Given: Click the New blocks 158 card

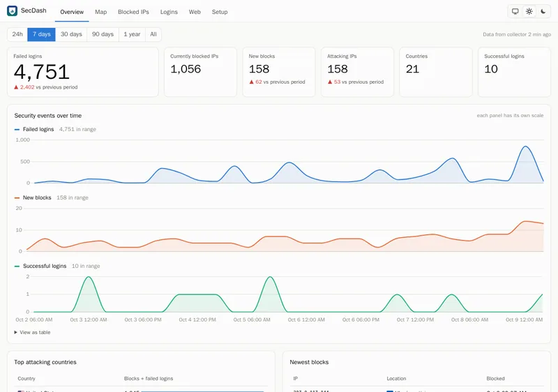Looking at the screenshot, I should 279,72.
